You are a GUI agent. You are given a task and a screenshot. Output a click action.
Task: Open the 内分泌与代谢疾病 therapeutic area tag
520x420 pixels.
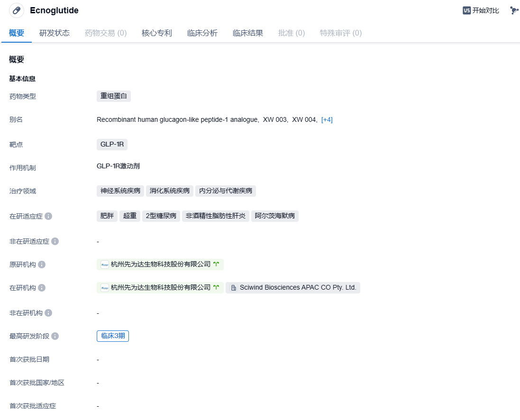[x=225, y=191]
